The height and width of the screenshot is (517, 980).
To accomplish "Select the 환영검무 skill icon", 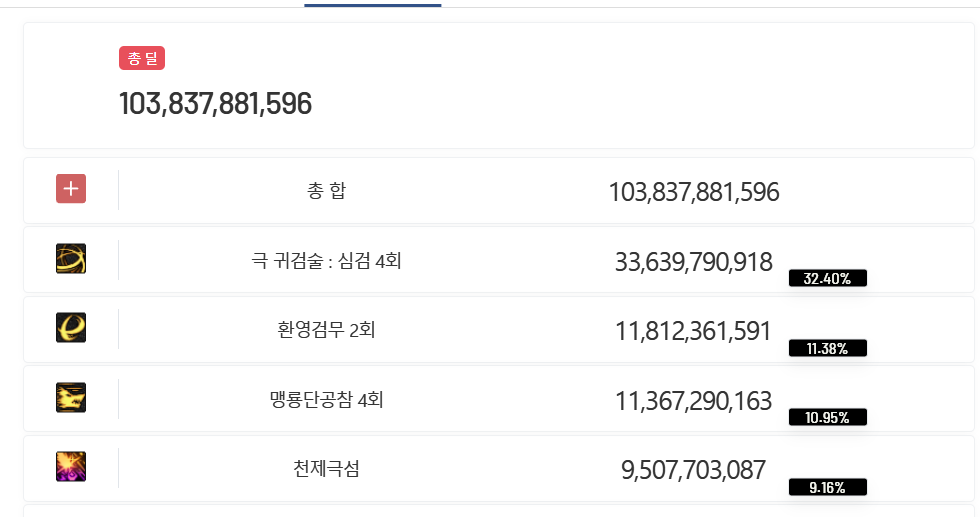I will (x=71, y=328).
